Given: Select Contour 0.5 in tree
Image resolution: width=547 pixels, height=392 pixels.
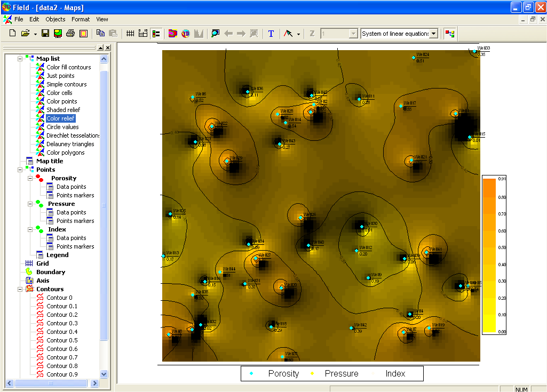Looking at the screenshot, I should [x=62, y=340].
